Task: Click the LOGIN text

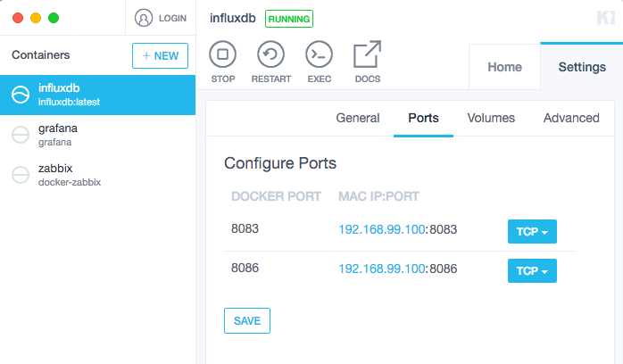Action: [172, 18]
